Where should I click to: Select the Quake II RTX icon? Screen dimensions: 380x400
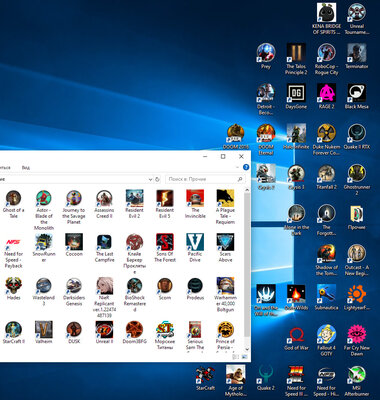(x=357, y=137)
